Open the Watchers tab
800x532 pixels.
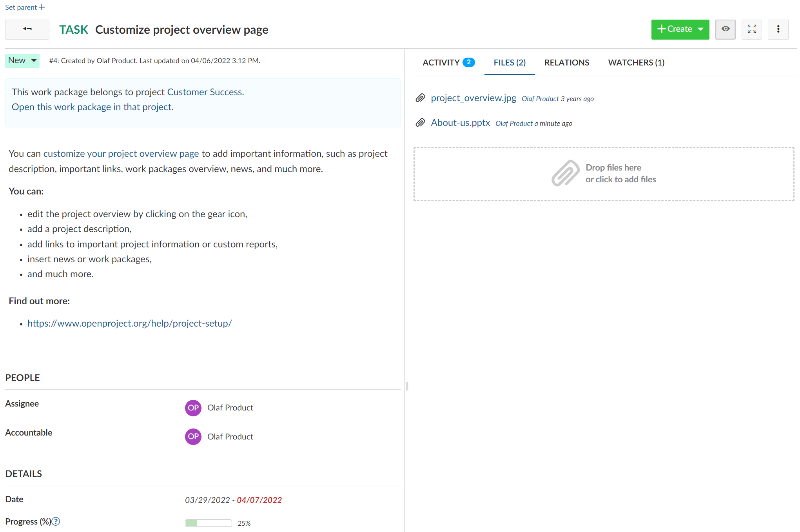pyautogui.click(x=636, y=62)
